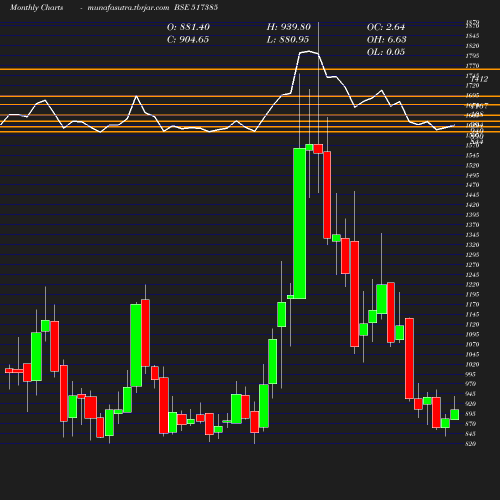Click the munafasutra.tbrjar.com site label
This screenshot has height=500, width=500.
[128, 8]
